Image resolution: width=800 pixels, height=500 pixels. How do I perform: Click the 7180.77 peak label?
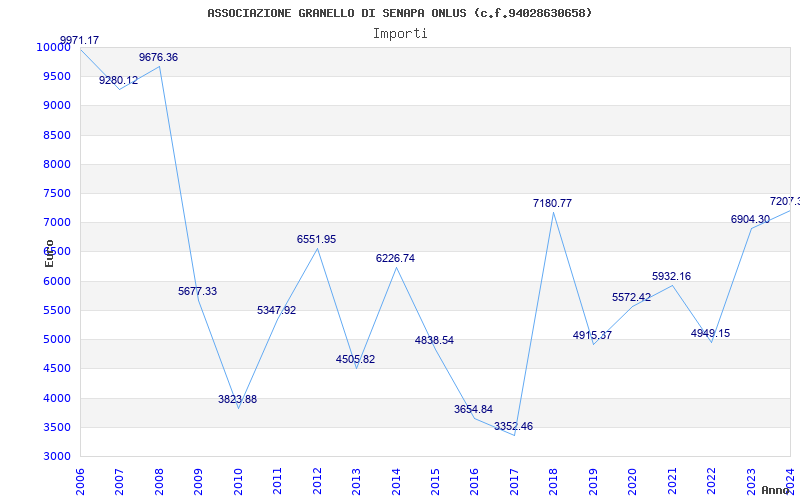(553, 203)
